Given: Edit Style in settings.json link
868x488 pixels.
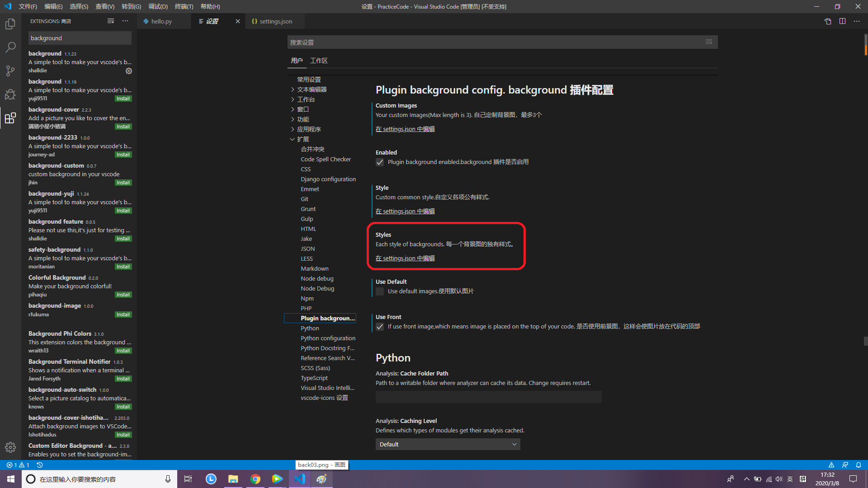Looking at the screenshot, I should [x=405, y=211].
